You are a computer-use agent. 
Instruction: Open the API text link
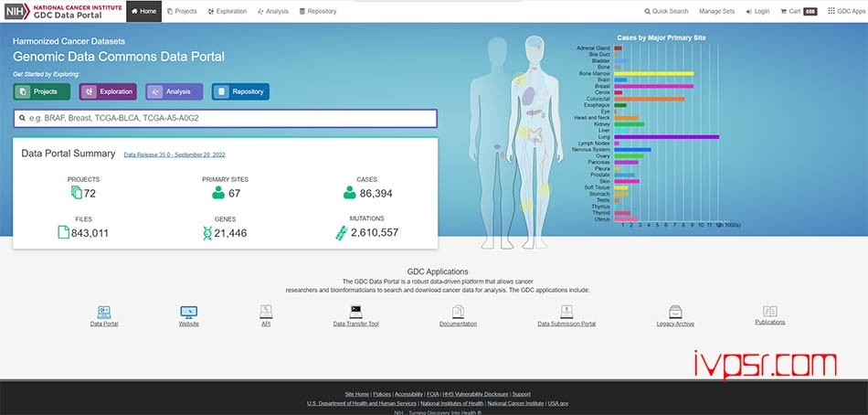click(x=266, y=324)
